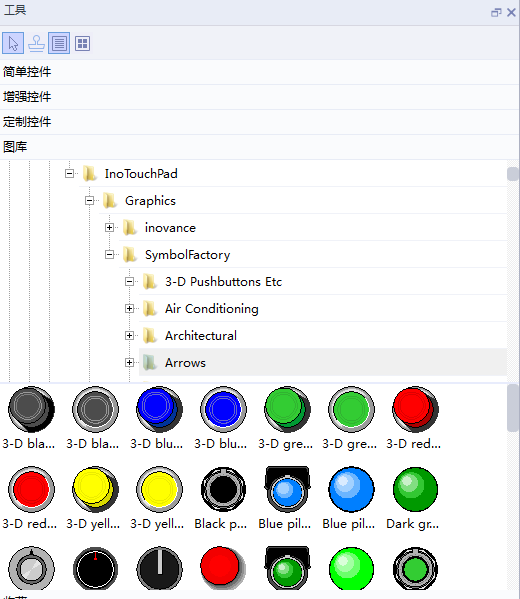Expand the Architectural folder node
520x599 pixels.
pos(130,335)
